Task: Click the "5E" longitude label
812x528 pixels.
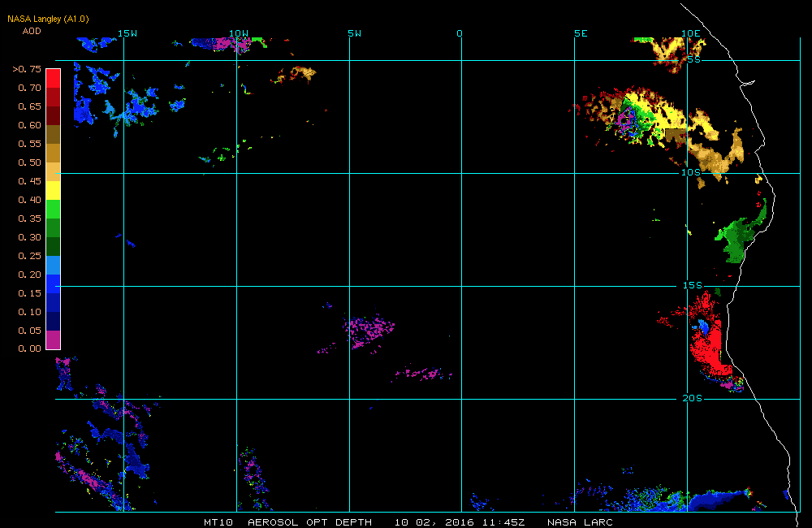Action: 581,33
